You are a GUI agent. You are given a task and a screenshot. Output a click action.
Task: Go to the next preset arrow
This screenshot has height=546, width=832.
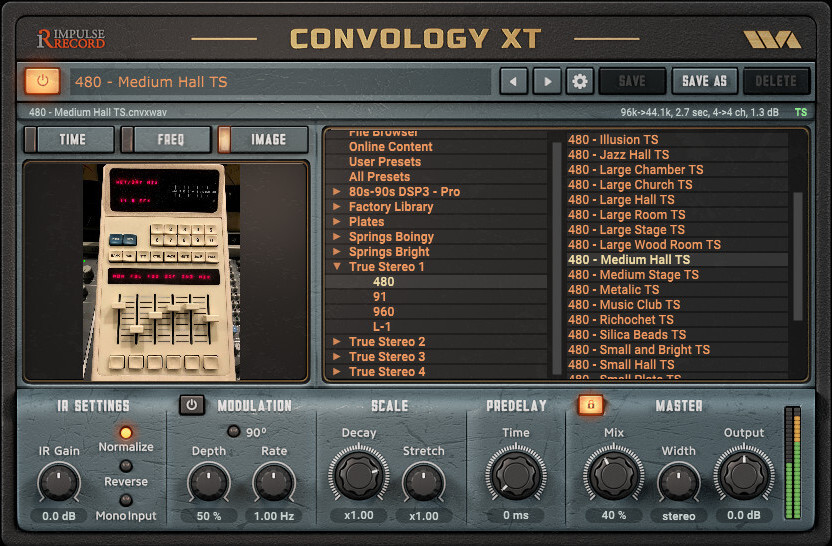(x=546, y=81)
